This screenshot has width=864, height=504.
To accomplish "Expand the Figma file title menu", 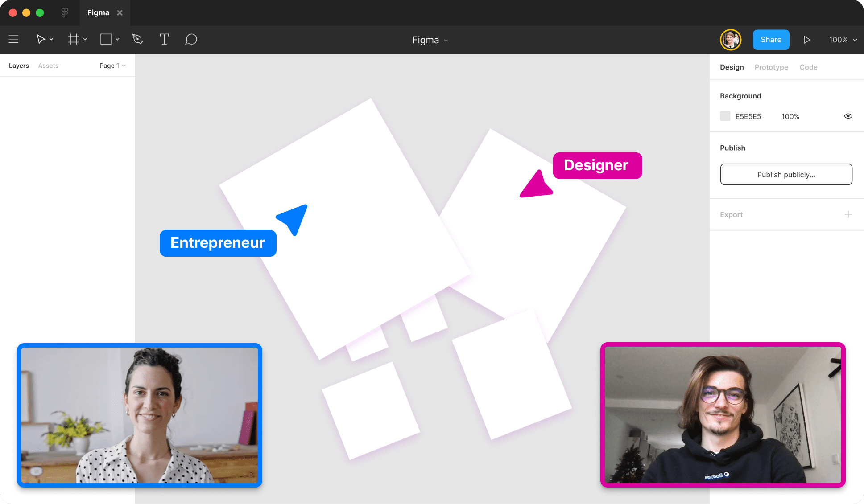I will click(x=430, y=40).
